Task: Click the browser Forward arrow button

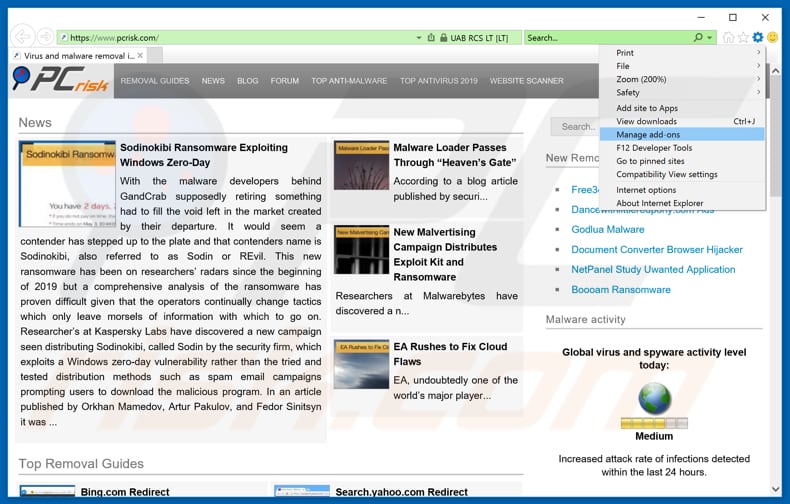Action: pyautogui.click(x=45, y=37)
